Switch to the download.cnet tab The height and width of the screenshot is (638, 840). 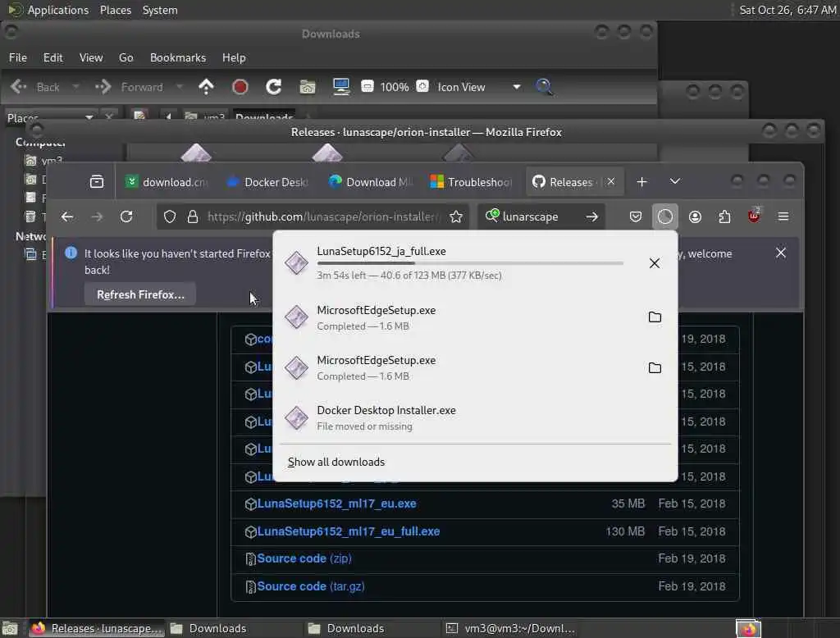tap(167, 181)
